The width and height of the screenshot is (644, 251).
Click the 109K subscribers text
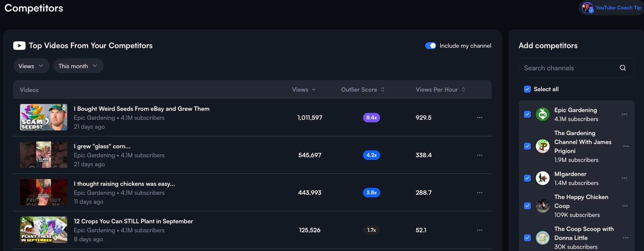577,215
